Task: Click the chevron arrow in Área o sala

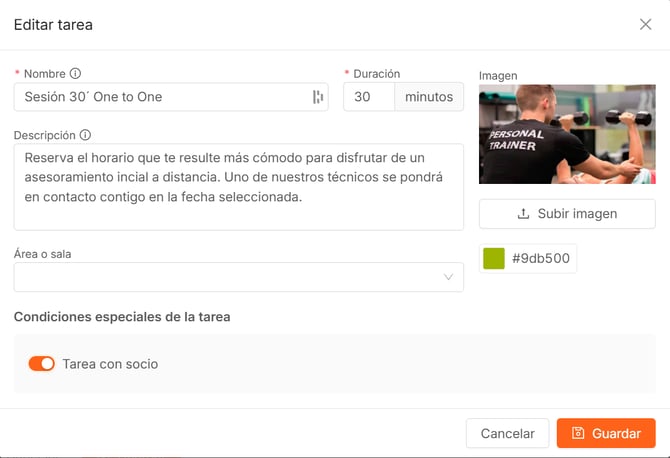Action: pos(448,277)
